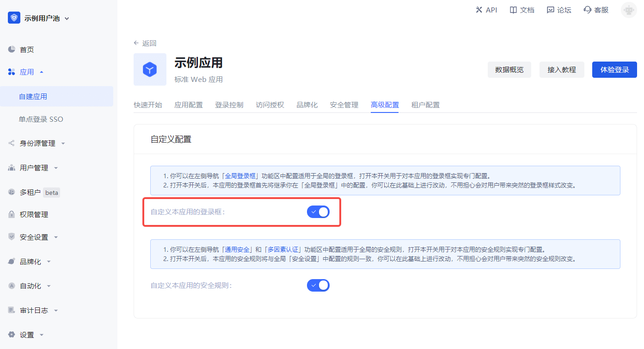Switch to the 登录控制 tab

(x=229, y=105)
